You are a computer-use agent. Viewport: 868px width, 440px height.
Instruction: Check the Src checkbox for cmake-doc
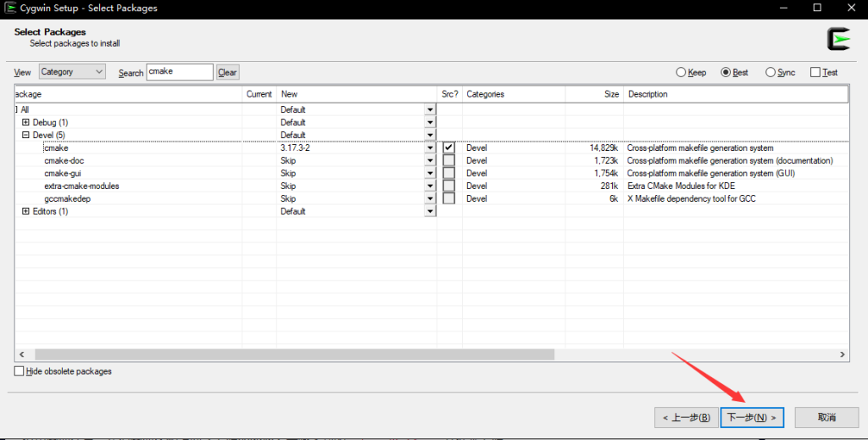449,160
